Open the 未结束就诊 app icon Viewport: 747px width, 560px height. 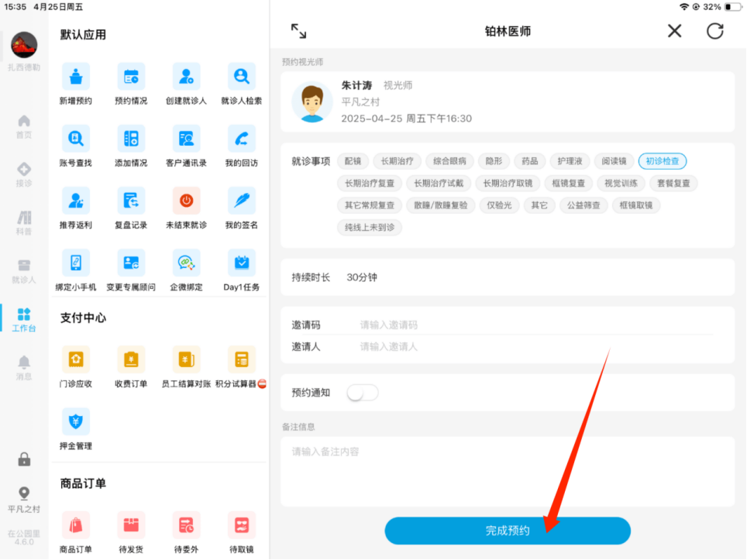tap(186, 201)
